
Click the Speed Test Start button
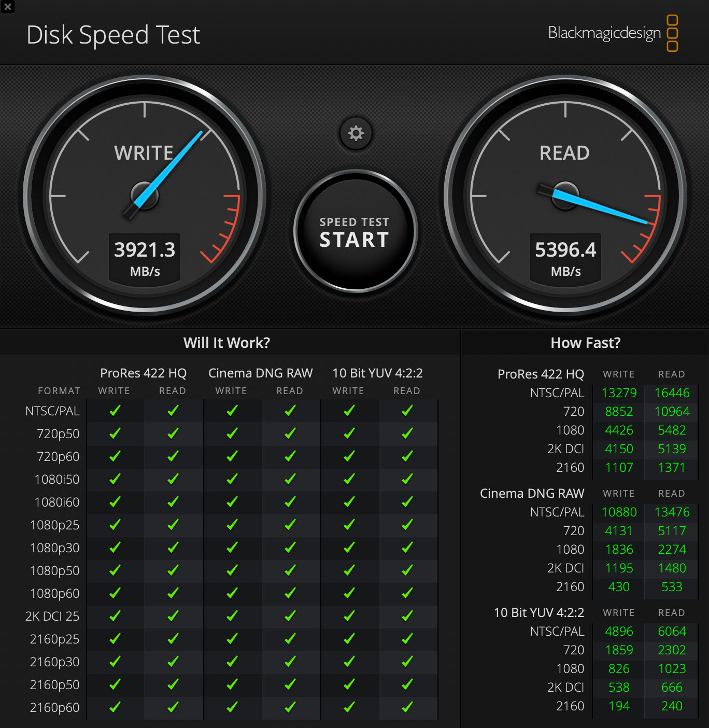(x=355, y=231)
